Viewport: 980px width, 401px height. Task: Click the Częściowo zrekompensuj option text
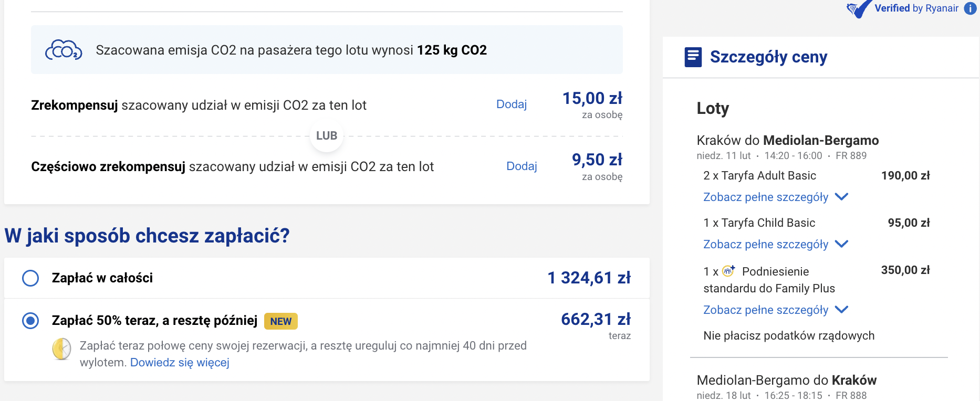tap(233, 167)
